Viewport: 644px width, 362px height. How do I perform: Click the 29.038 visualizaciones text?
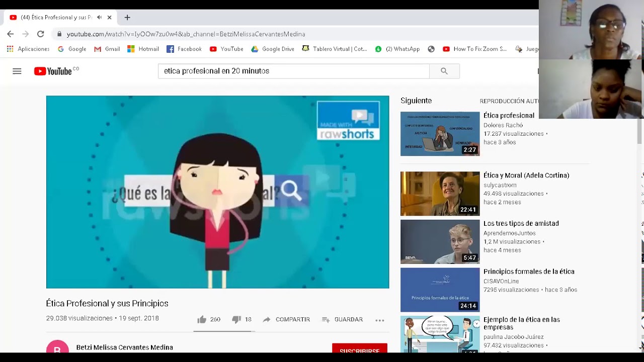click(x=79, y=318)
